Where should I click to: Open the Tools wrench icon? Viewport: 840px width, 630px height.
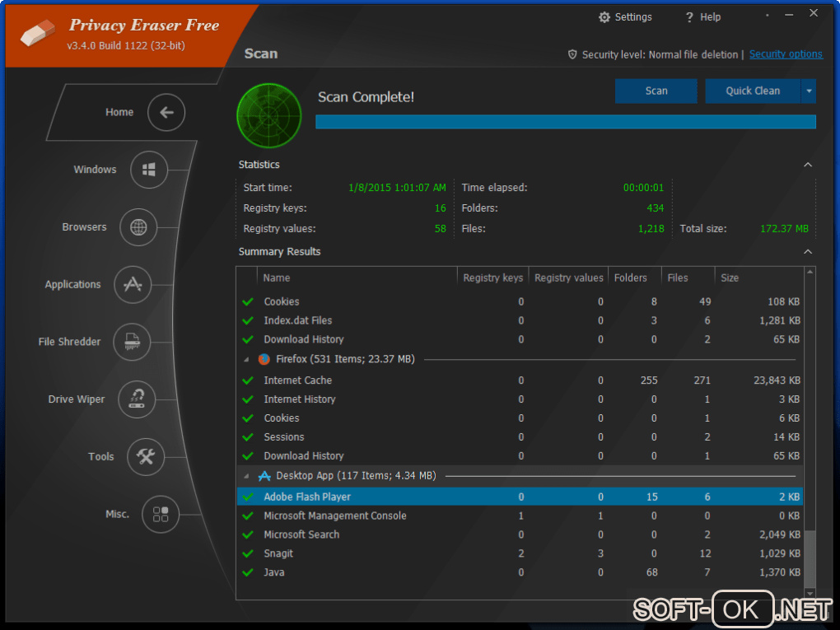pos(146,456)
